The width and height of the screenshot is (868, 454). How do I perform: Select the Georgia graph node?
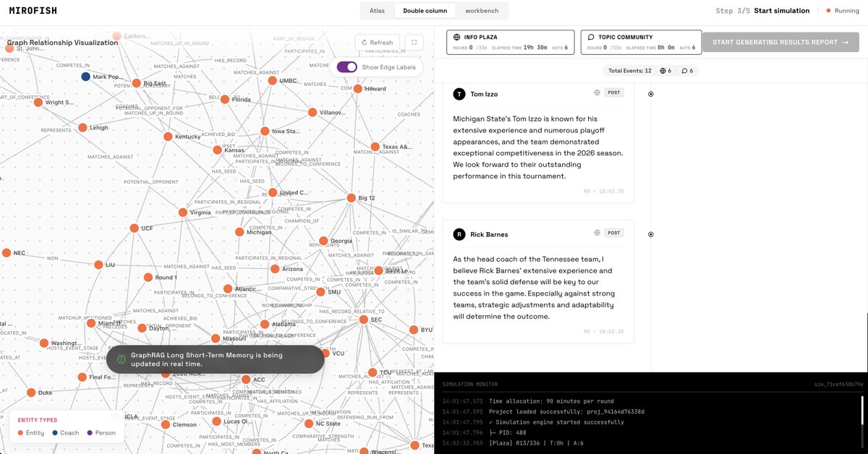tap(323, 241)
